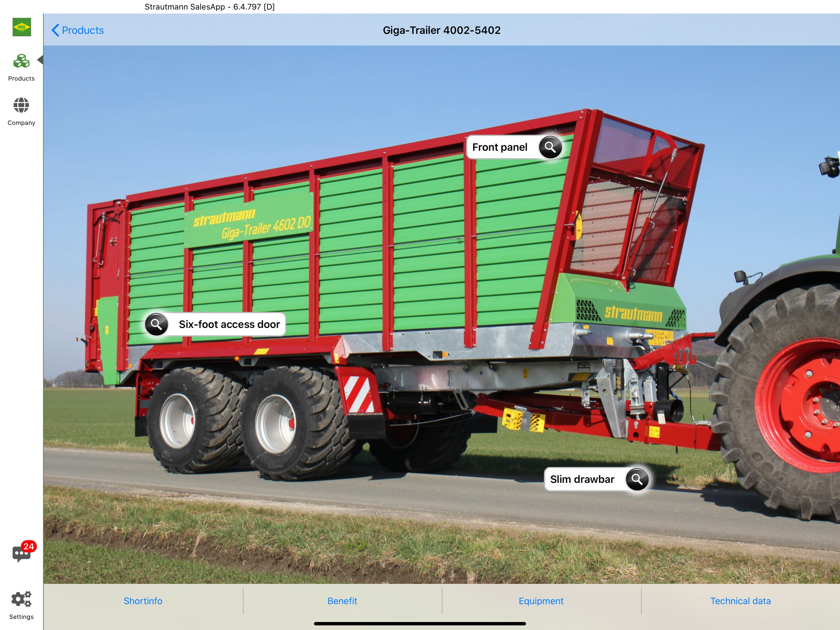Open Settings gear in sidebar

21,605
